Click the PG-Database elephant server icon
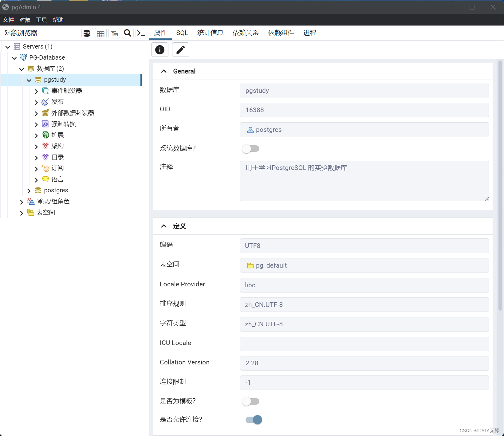 coord(23,57)
